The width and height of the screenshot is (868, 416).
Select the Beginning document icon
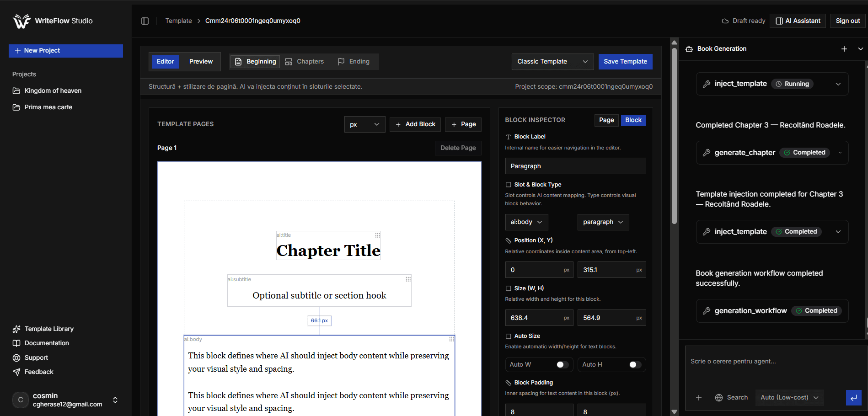[x=238, y=61]
